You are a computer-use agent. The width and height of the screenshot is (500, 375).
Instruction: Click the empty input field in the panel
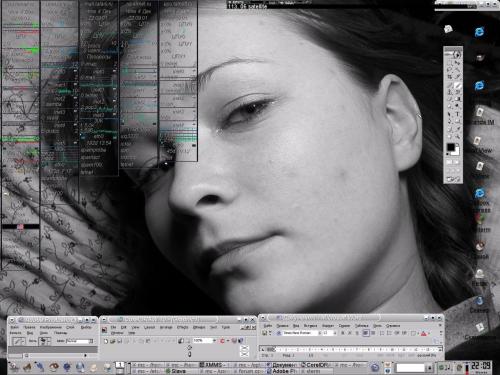pyautogui.click(x=410, y=367)
